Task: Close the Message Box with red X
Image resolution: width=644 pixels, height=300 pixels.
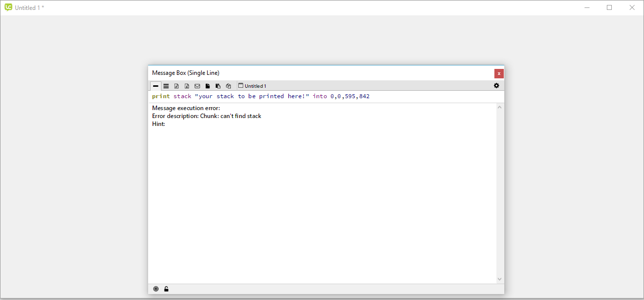Action: tap(499, 73)
